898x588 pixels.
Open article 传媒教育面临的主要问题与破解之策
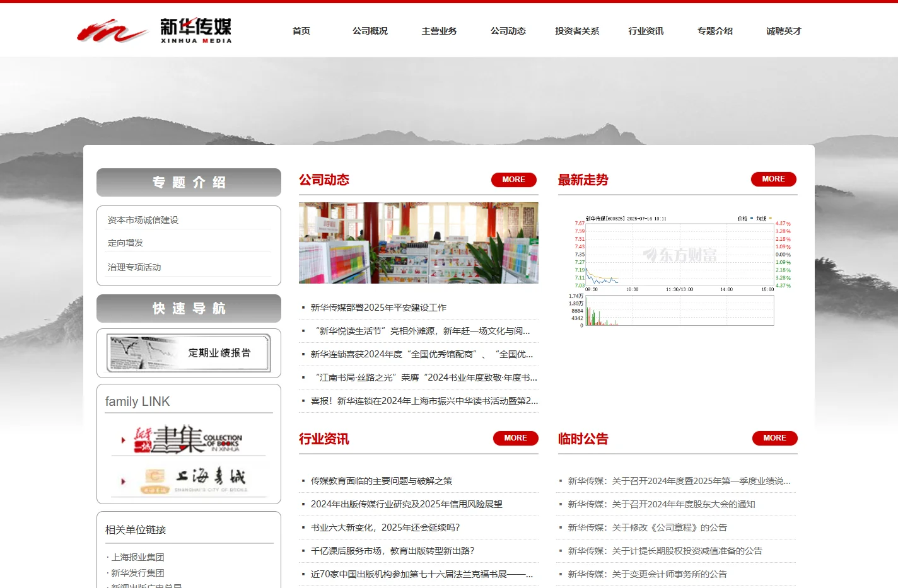[382, 481]
